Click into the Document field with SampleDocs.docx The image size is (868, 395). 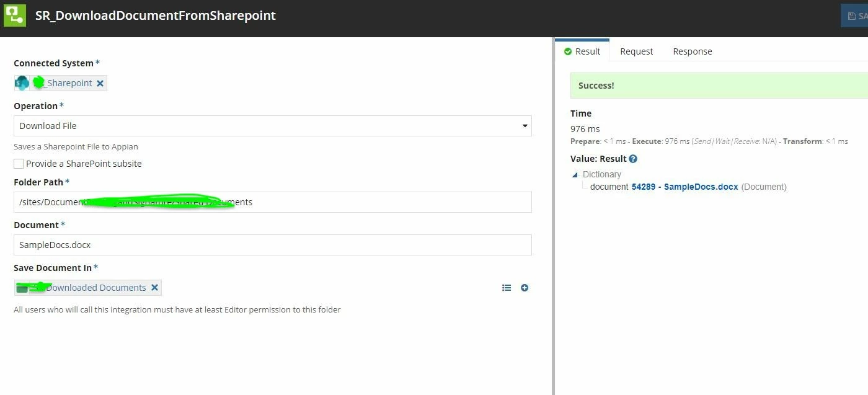click(x=273, y=245)
